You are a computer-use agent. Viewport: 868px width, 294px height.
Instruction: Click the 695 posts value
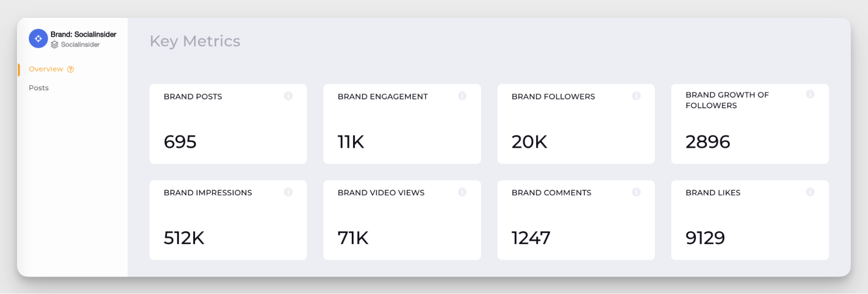point(180,142)
